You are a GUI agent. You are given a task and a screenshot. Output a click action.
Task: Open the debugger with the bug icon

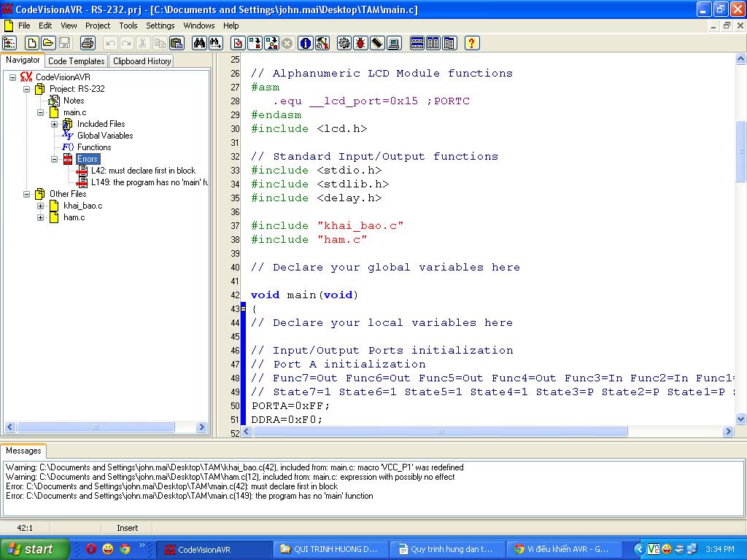360,43
